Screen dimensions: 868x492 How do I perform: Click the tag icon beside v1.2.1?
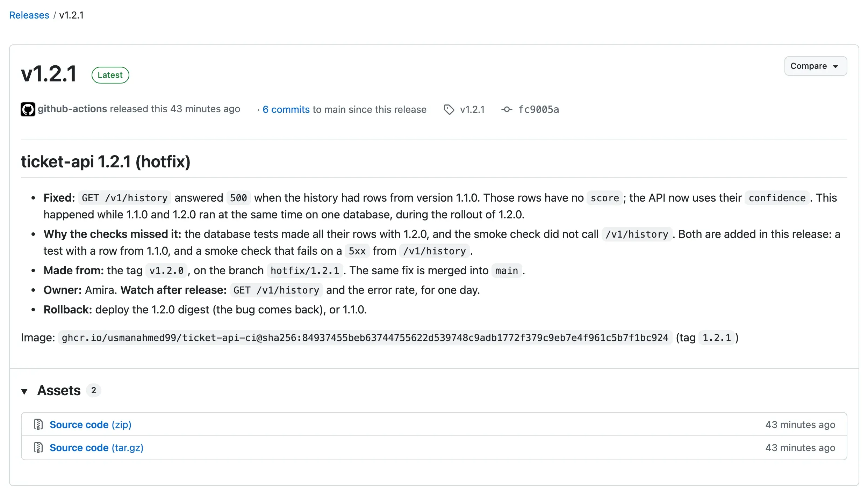coord(449,110)
